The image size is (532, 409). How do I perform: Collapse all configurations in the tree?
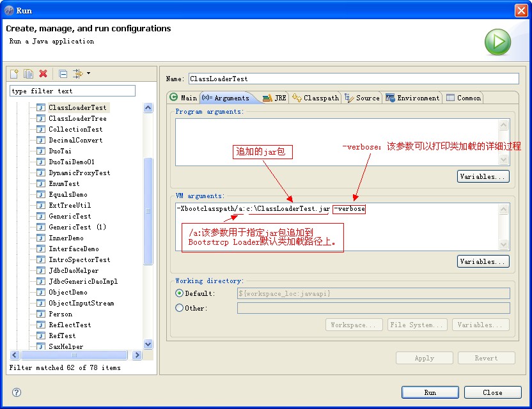[62, 73]
